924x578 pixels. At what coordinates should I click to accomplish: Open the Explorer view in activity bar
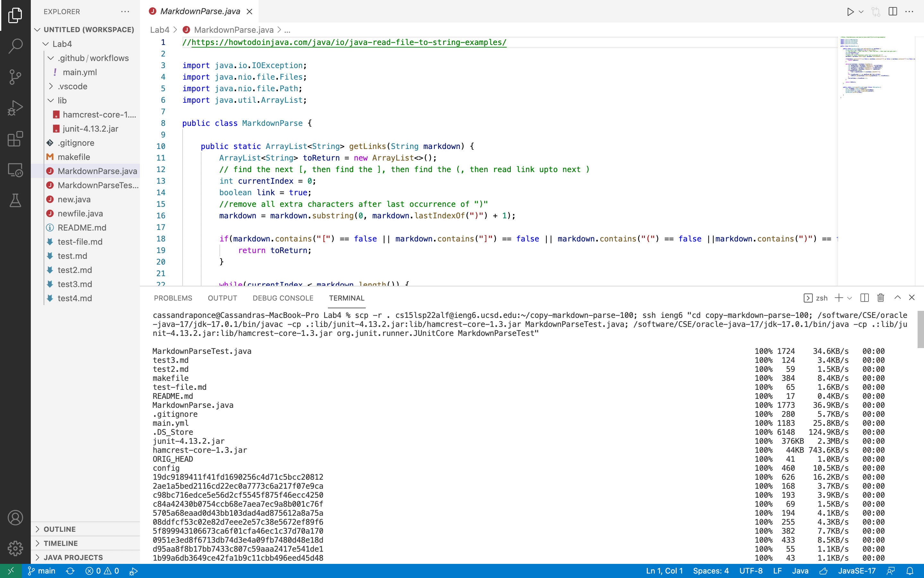15,15
